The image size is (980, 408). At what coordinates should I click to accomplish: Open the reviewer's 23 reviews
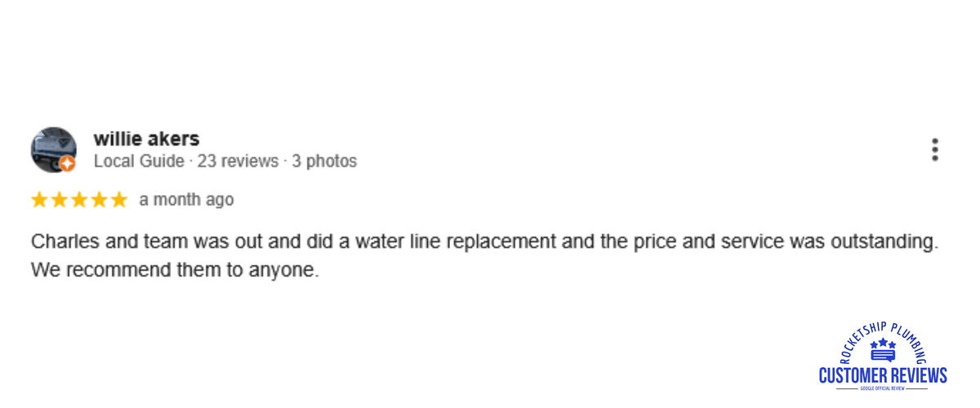238,162
